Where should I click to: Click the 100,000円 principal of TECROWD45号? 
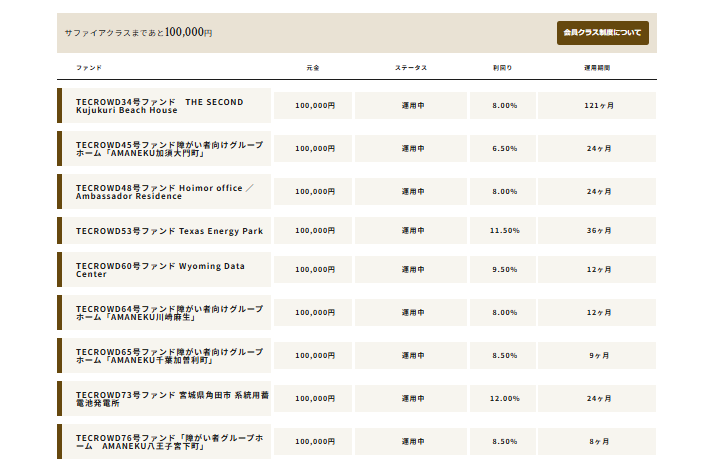pos(313,148)
